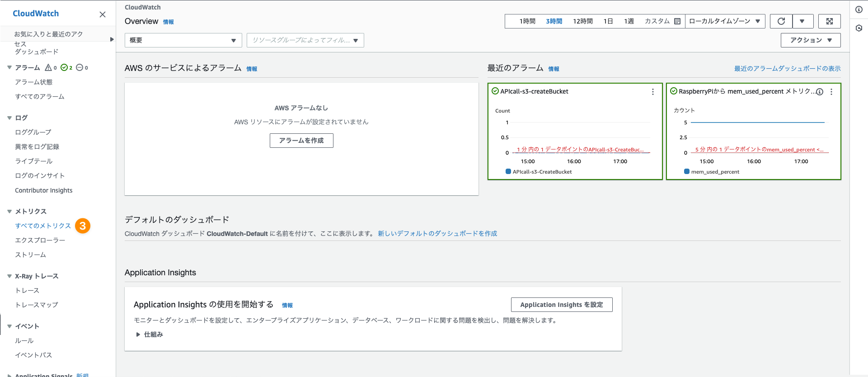This screenshot has width=868, height=377.
Task: Open the RaspberryPi alarm widget kebab menu
Action: [831, 92]
